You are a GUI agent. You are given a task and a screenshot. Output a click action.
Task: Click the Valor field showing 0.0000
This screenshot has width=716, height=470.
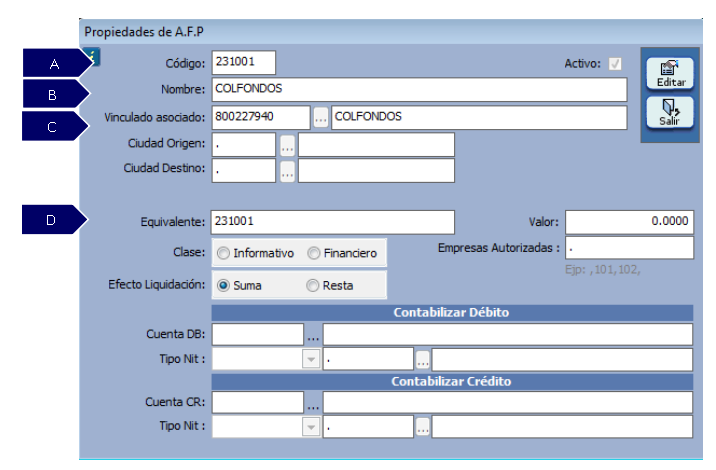tap(630, 222)
